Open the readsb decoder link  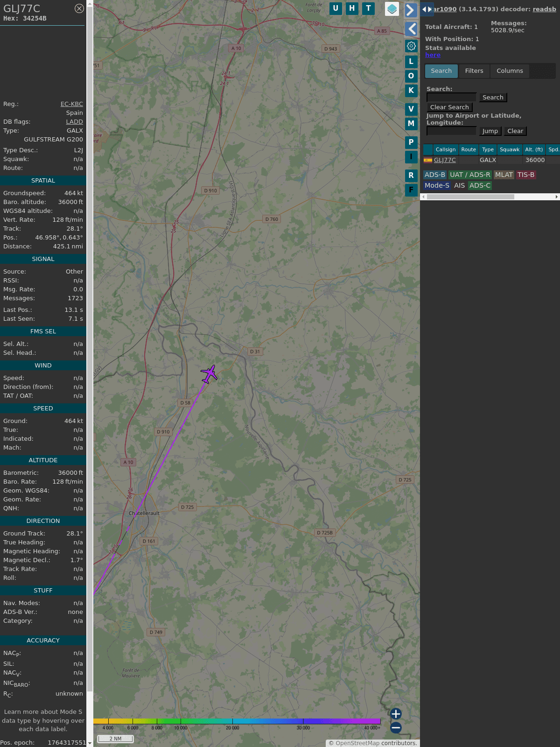(x=545, y=9)
